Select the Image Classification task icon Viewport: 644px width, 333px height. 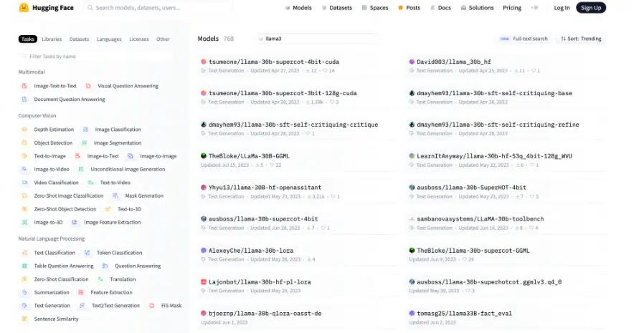(x=85, y=129)
